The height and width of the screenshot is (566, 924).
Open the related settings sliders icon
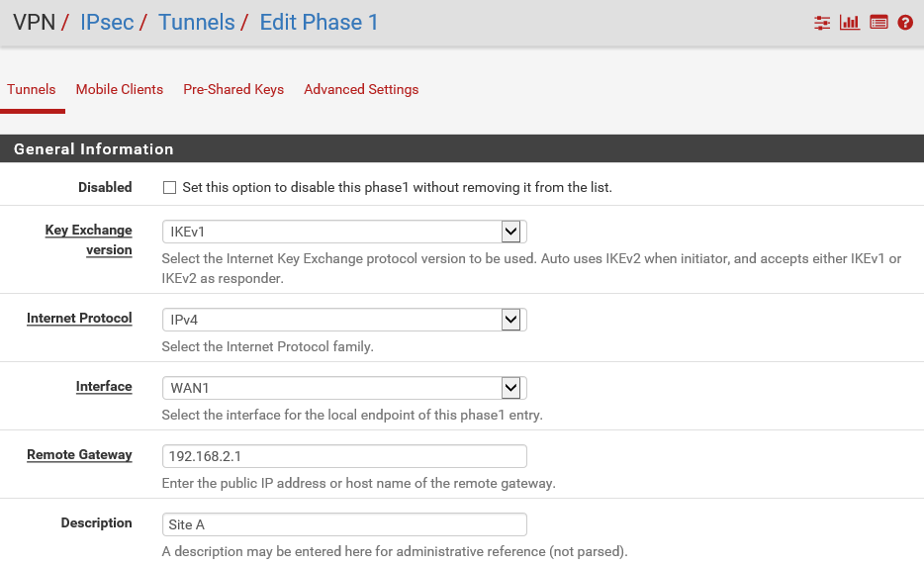[x=822, y=23]
